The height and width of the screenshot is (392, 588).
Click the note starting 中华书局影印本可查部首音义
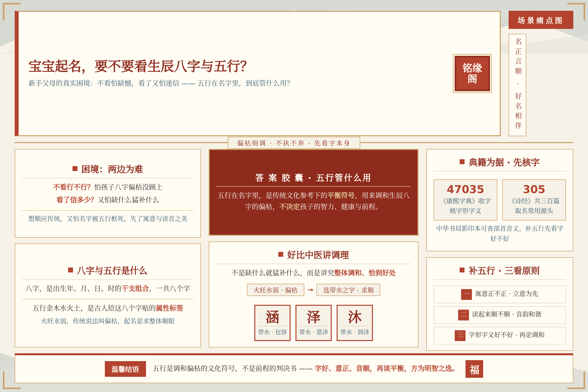(x=500, y=233)
